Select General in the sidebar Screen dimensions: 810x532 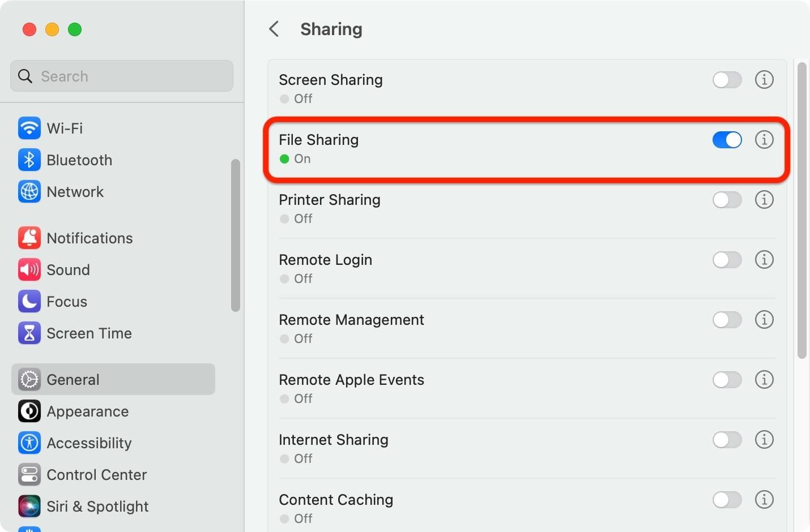coord(73,380)
